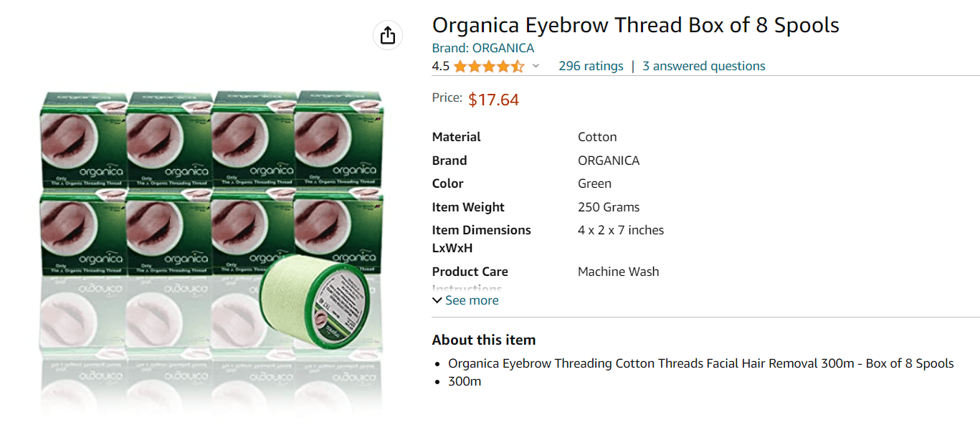
Task: Click the 250 Grams item weight value
Action: [x=608, y=207]
